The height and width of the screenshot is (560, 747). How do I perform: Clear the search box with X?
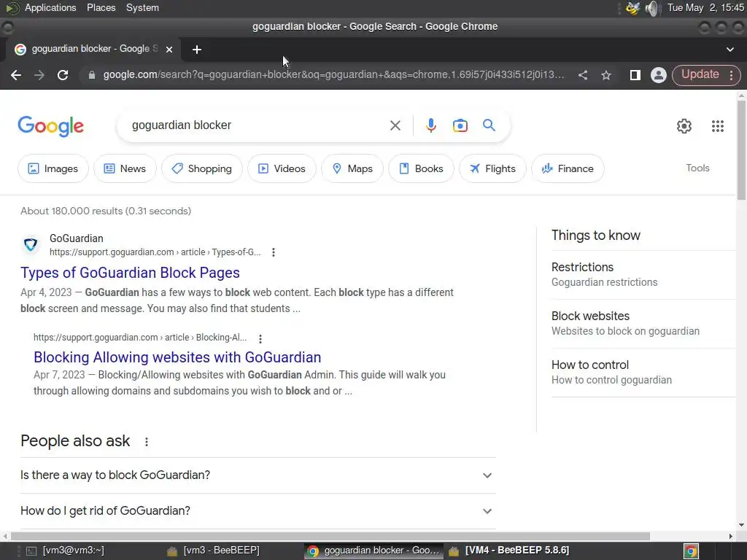(x=395, y=125)
